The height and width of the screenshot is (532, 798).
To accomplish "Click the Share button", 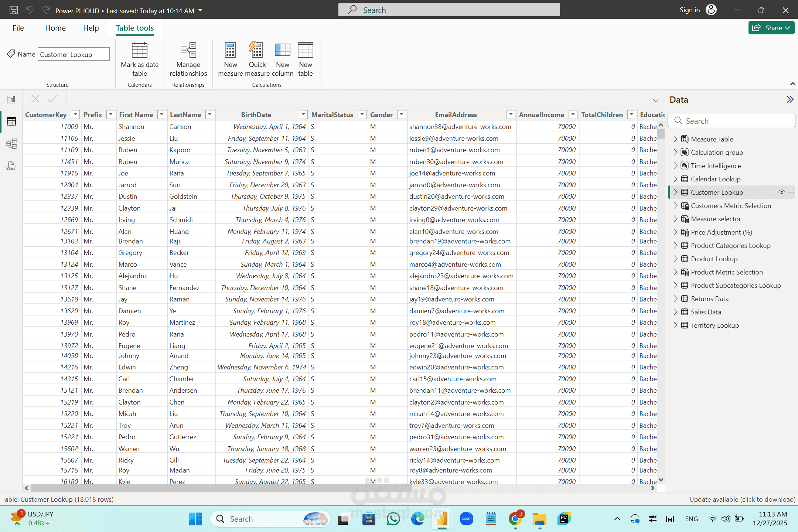I will (x=771, y=28).
